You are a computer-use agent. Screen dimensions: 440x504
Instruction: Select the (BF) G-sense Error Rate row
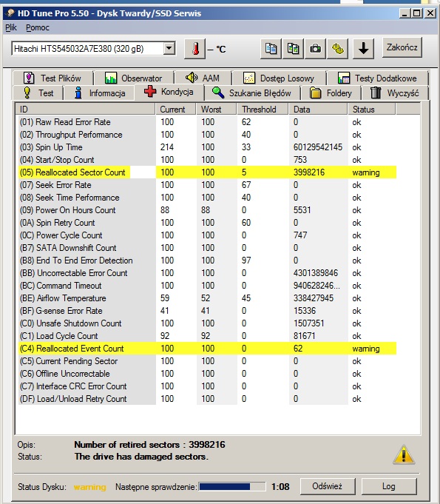click(x=208, y=311)
